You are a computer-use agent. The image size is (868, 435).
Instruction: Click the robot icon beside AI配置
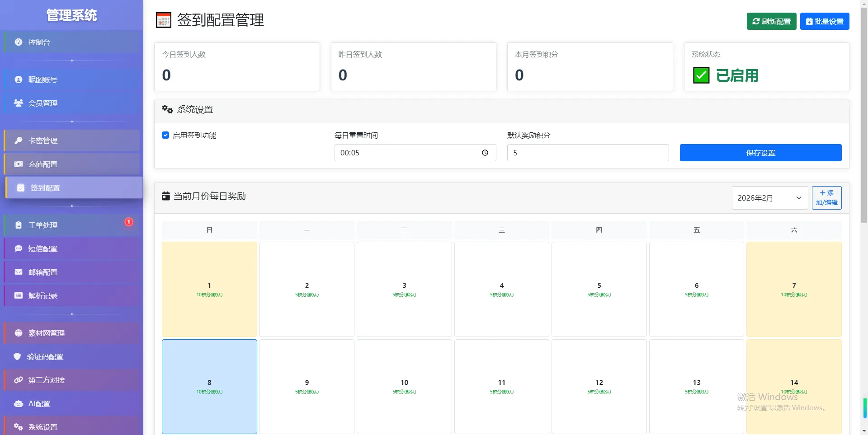[19, 403]
